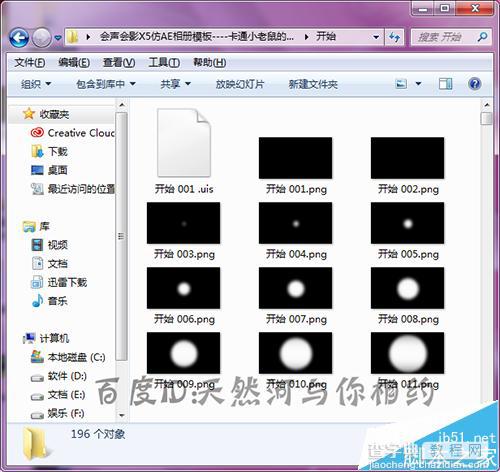Go back with the blue Back arrow
500x472 pixels.
click(x=19, y=37)
